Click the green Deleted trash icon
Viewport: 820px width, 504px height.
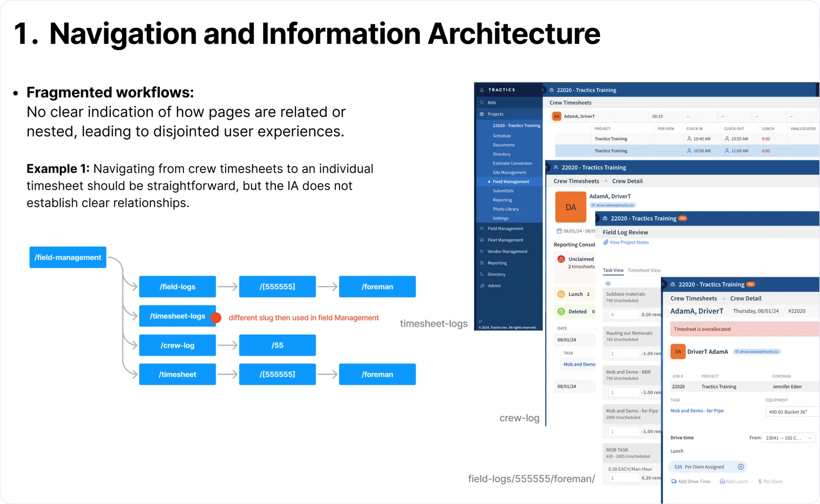561,312
